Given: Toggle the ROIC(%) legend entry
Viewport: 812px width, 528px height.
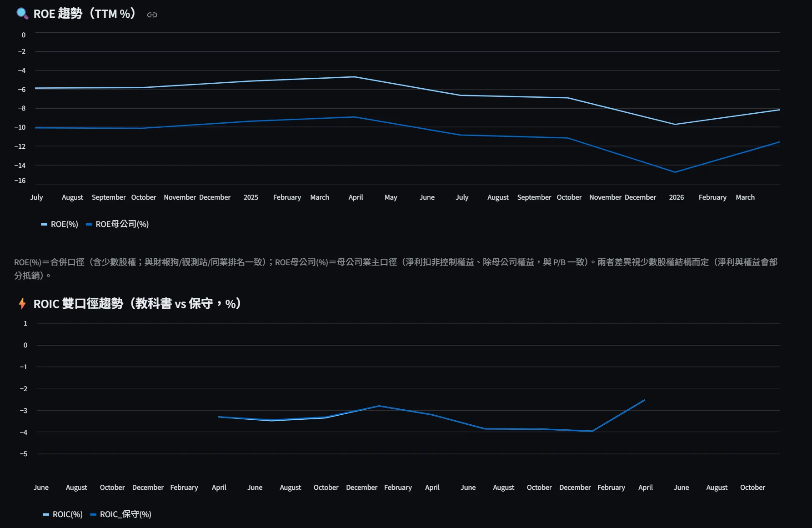Looking at the screenshot, I should point(63,514).
